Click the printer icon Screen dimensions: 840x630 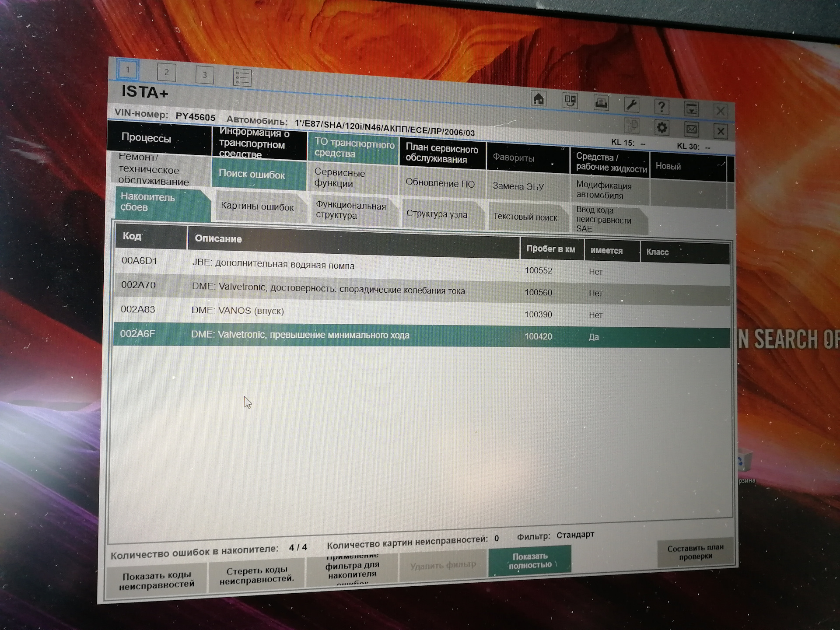(x=601, y=103)
